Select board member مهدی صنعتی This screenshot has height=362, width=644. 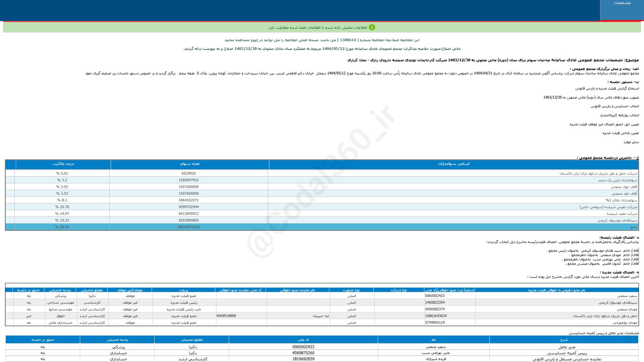pyautogui.click(x=627, y=309)
